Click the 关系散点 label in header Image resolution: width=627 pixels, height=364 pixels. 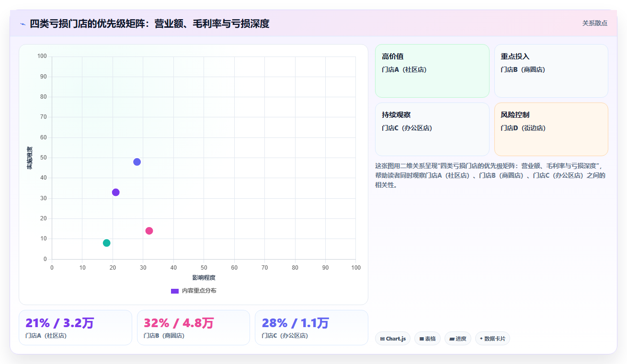pyautogui.click(x=594, y=23)
